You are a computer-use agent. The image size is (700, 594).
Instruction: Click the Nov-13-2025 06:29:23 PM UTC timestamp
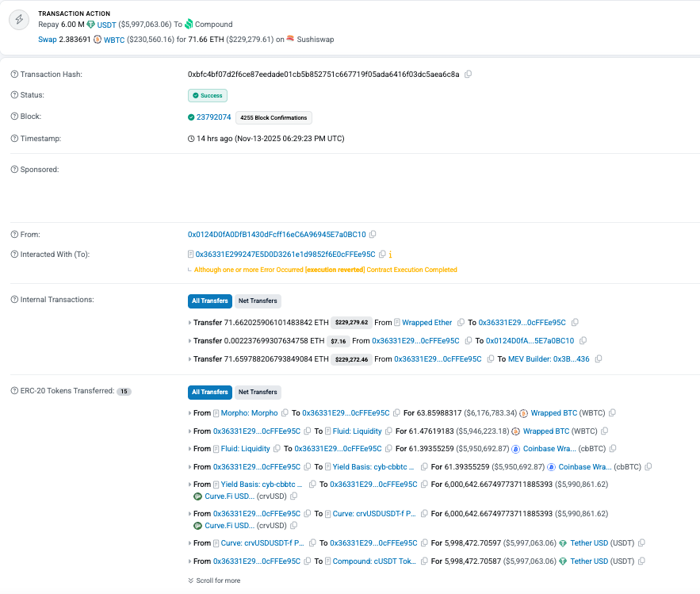(290, 139)
